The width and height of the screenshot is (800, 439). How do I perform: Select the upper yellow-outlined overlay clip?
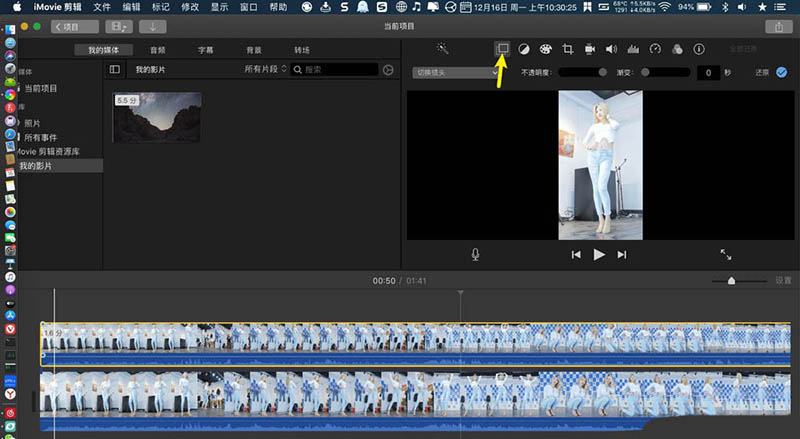[416, 344]
